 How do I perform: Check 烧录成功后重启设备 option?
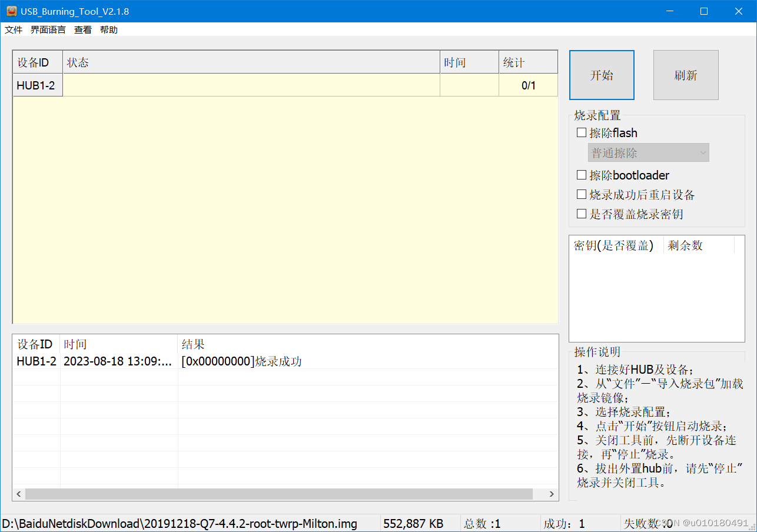pos(582,195)
